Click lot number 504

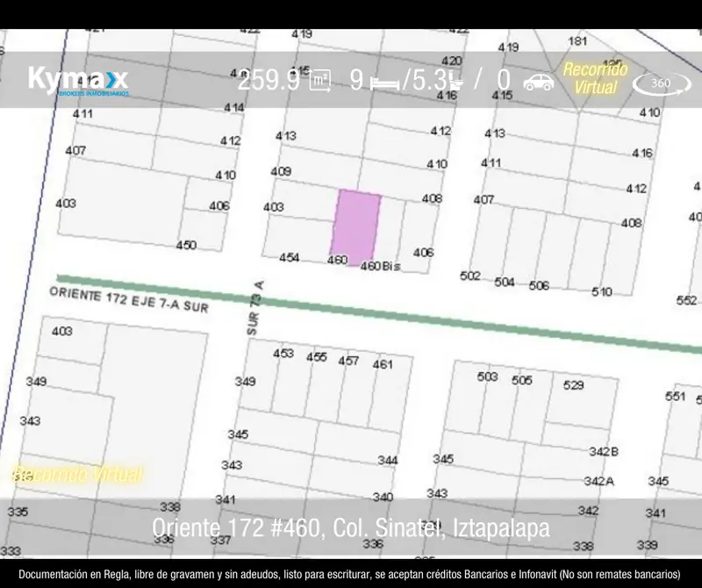pos(504,282)
